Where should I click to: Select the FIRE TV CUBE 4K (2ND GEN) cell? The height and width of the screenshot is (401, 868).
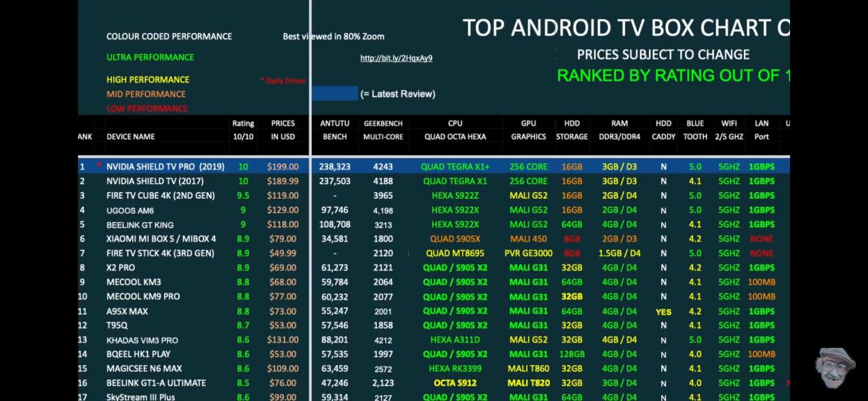coord(160,195)
